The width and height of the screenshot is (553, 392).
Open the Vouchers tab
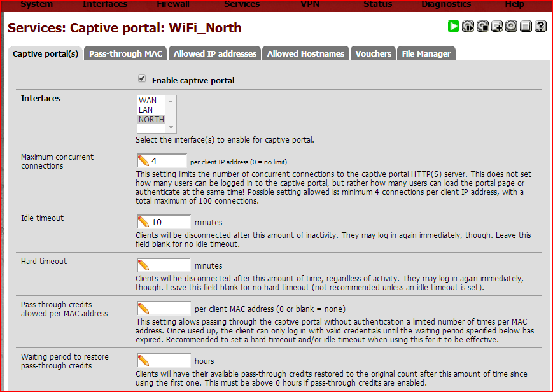373,53
